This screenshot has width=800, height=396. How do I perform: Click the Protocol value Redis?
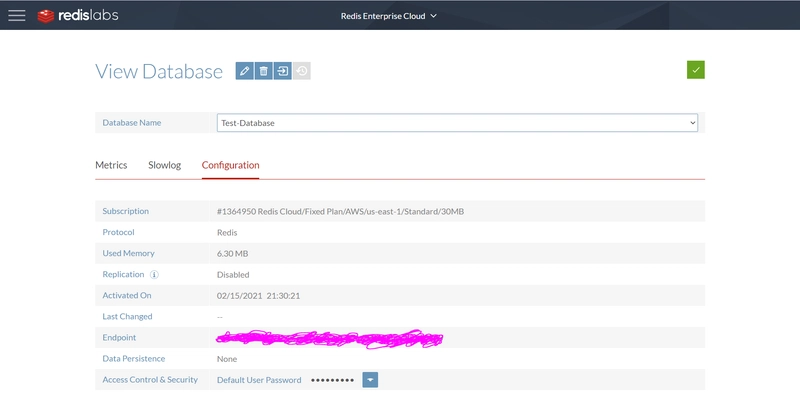point(227,233)
